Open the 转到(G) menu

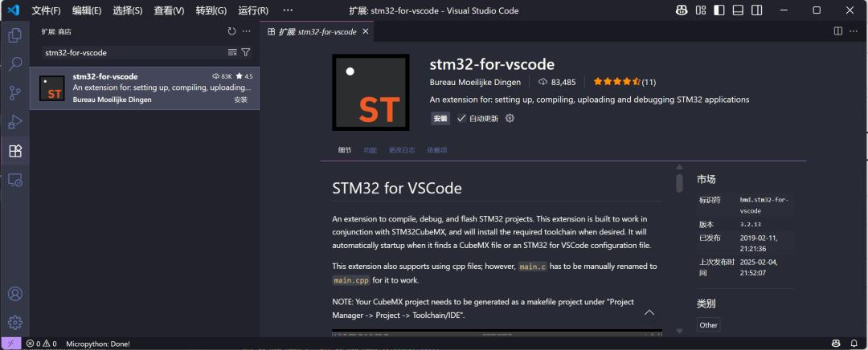[x=211, y=10]
